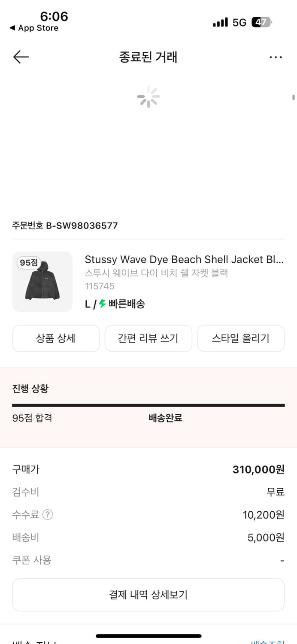The height and width of the screenshot is (644, 297).
Task: Click the scrollbar on the right edge
Action: pos(293,97)
